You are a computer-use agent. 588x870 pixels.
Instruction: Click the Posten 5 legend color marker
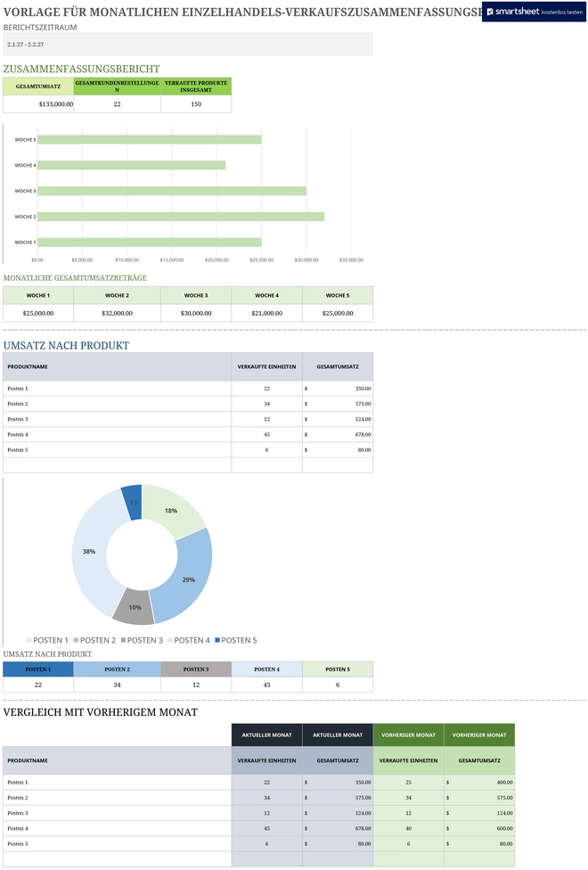point(217,640)
